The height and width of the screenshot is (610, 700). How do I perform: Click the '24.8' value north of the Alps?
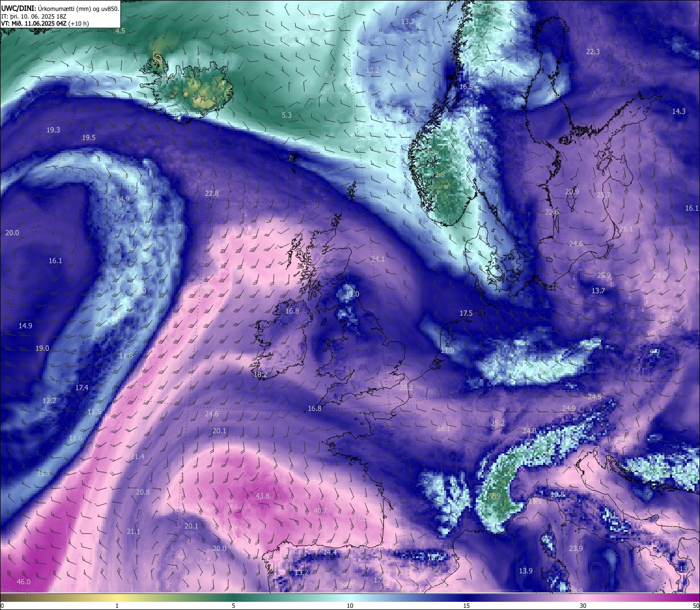pyautogui.click(x=529, y=431)
